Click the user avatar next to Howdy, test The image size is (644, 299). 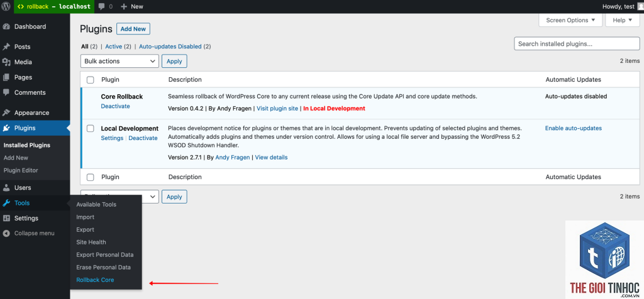click(x=640, y=6)
